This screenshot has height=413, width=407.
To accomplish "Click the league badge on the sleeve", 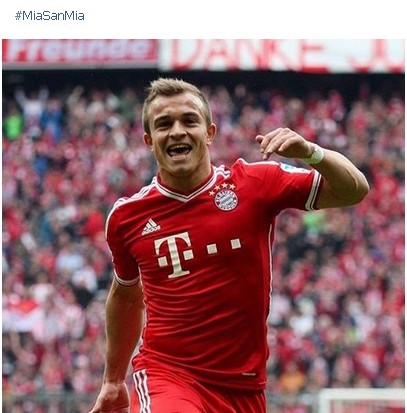I will (294, 168).
